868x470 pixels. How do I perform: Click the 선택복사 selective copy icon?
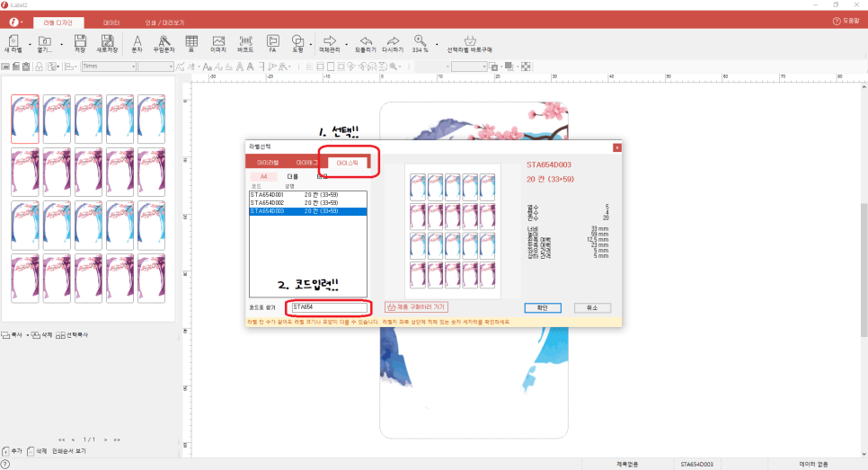[x=60, y=335]
